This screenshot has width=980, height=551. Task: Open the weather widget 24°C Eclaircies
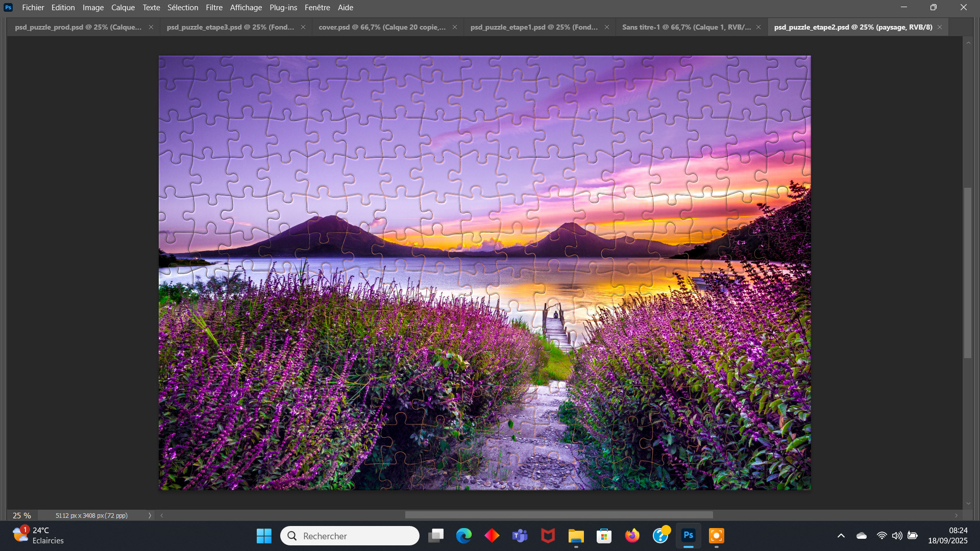pyautogui.click(x=38, y=536)
